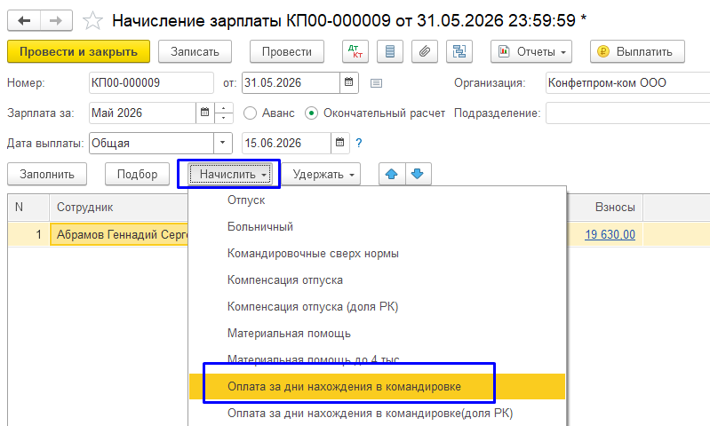The height and width of the screenshot is (440, 723).
Task: Open calendar for document date 31.05.2026
Action: point(349,83)
